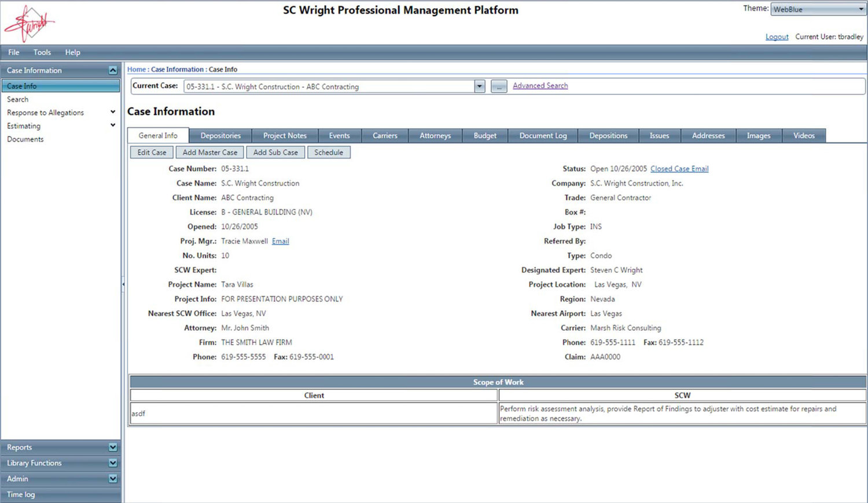868x503 pixels.
Task: Click the 'Steven C Wright' expert name
Action: coord(616,270)
